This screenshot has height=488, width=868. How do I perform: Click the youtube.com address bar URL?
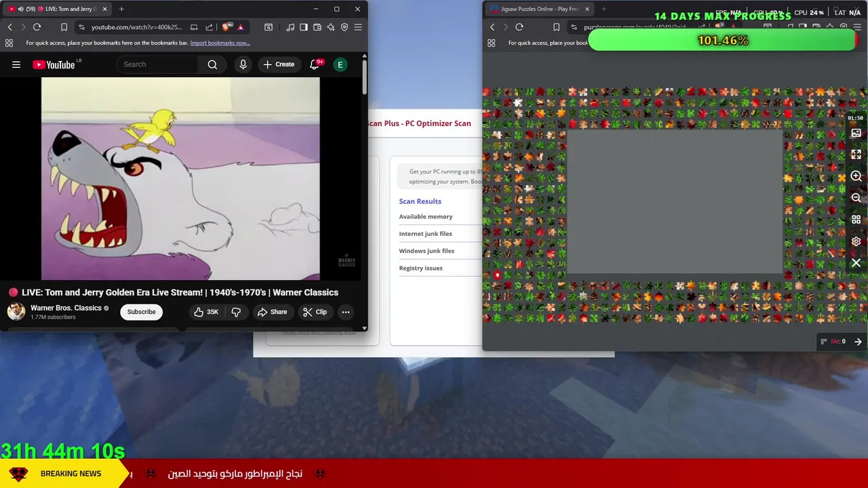pos(136,27)
